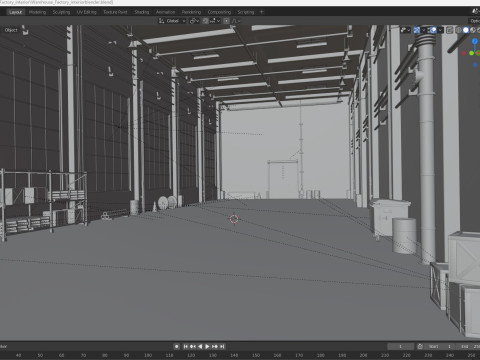Open the Object menu in viewport header

[x=11, y=30]
